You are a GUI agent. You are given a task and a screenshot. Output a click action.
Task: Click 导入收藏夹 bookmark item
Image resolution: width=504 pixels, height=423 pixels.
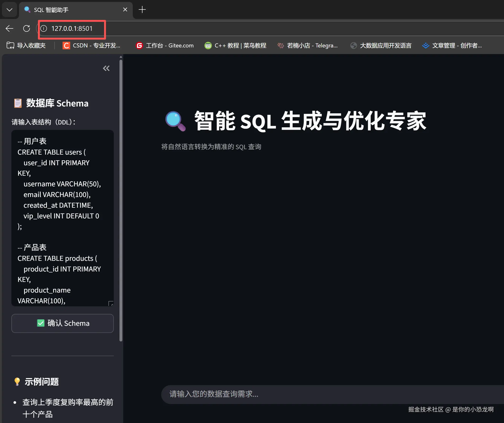click(26, 45)
